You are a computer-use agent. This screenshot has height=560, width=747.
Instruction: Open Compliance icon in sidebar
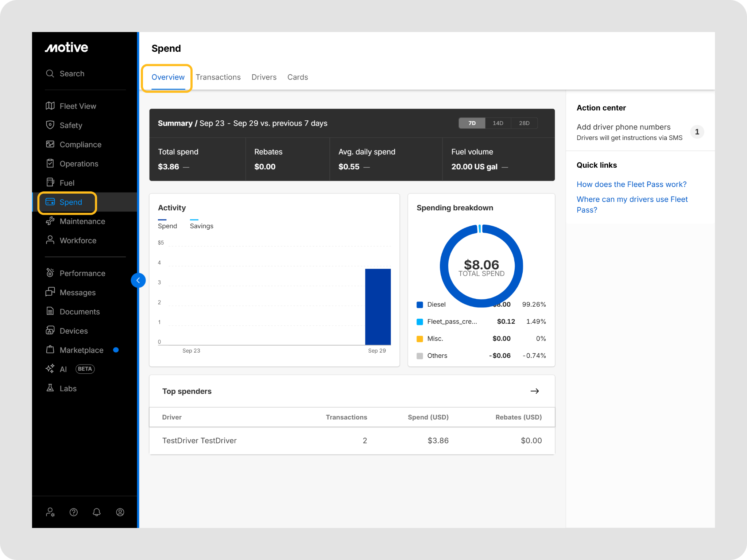point(50,144)
